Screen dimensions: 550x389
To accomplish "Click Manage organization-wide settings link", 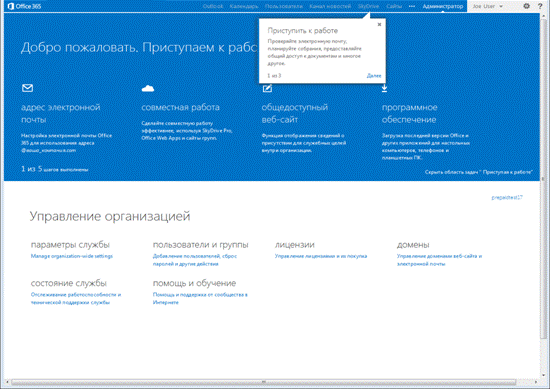I will point(72,256).
